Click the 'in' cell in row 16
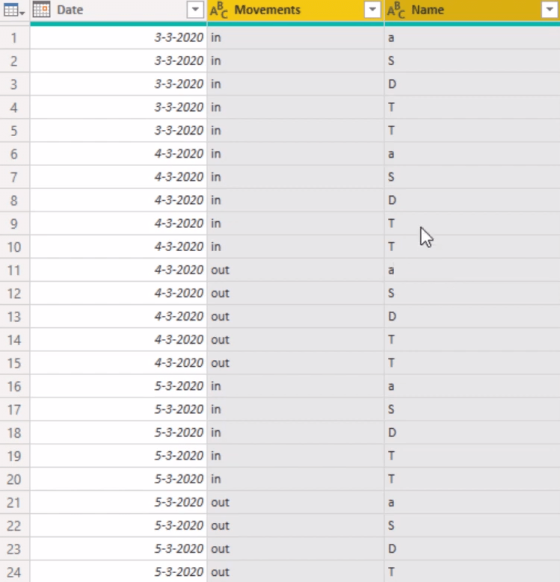Screen dimensions: 560x582 [x=296, y=386]
